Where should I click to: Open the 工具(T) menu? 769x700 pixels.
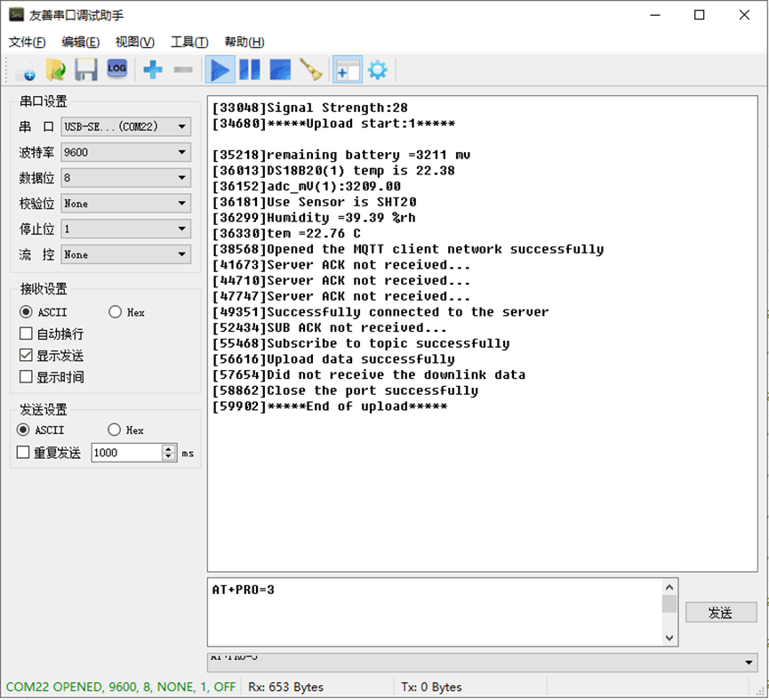pyautogui.click(x=189, y=42)
